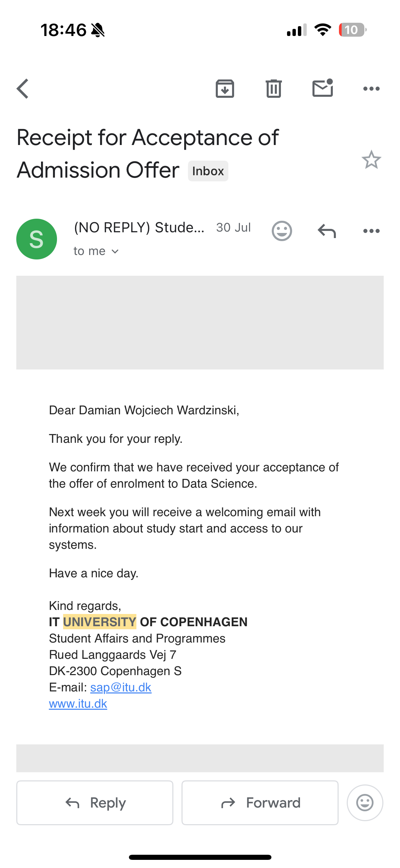400x868 pixels.
Task: Tap the battery indicator in status bar
Action: tap(352, 30)
